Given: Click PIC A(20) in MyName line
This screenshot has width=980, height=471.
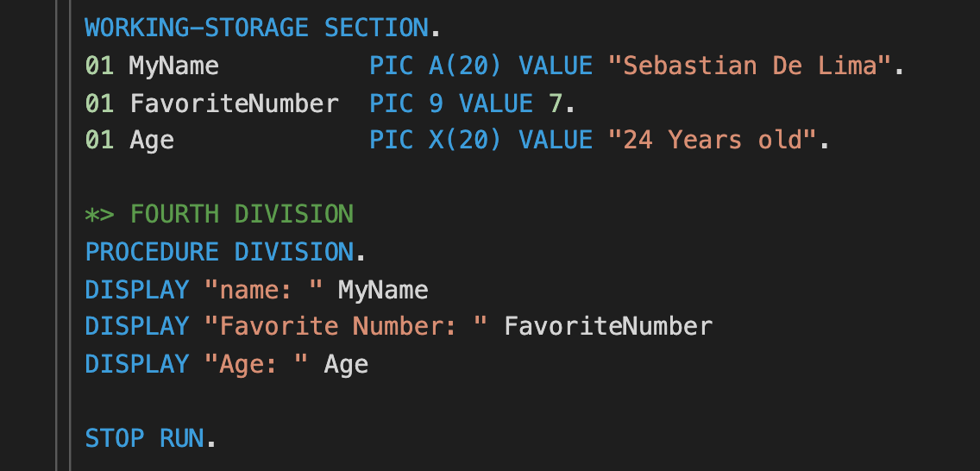Looking at the screenshot, I should point(435,66).
